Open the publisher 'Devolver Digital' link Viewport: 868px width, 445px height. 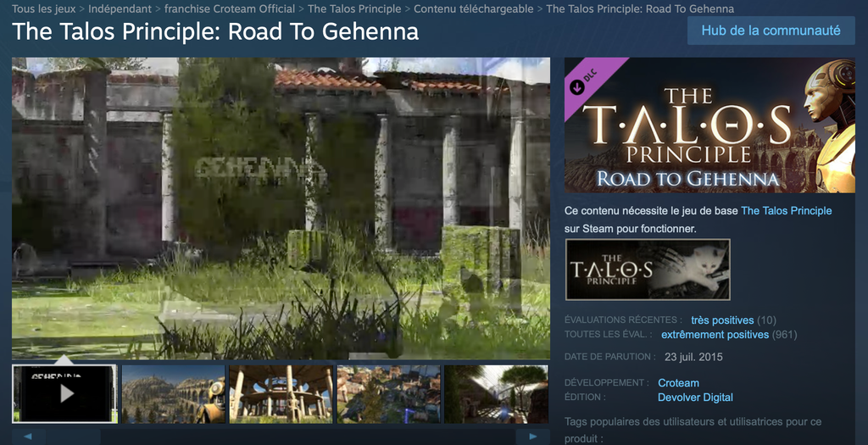click(695, 398)
